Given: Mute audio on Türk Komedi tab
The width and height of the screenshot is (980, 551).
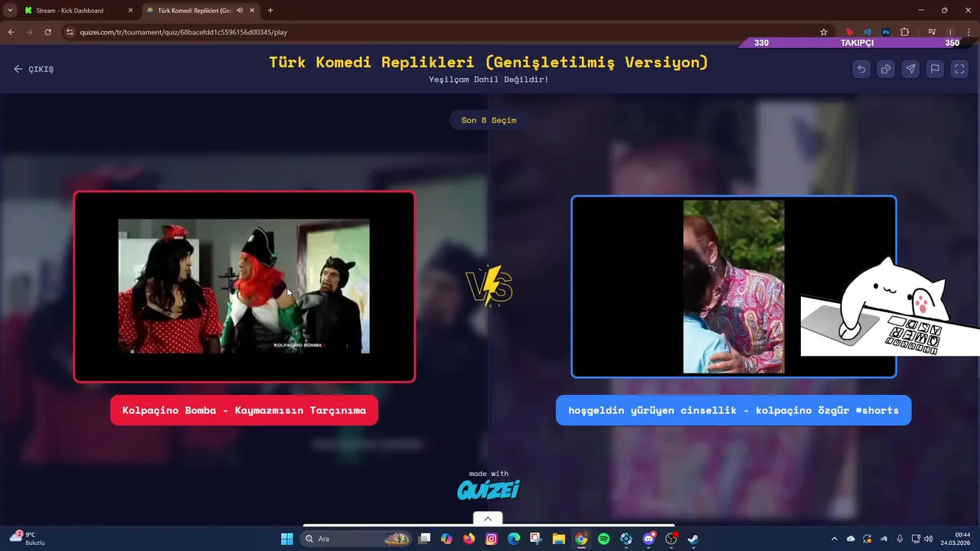Looking at the screenshot, I should point(240,11).
